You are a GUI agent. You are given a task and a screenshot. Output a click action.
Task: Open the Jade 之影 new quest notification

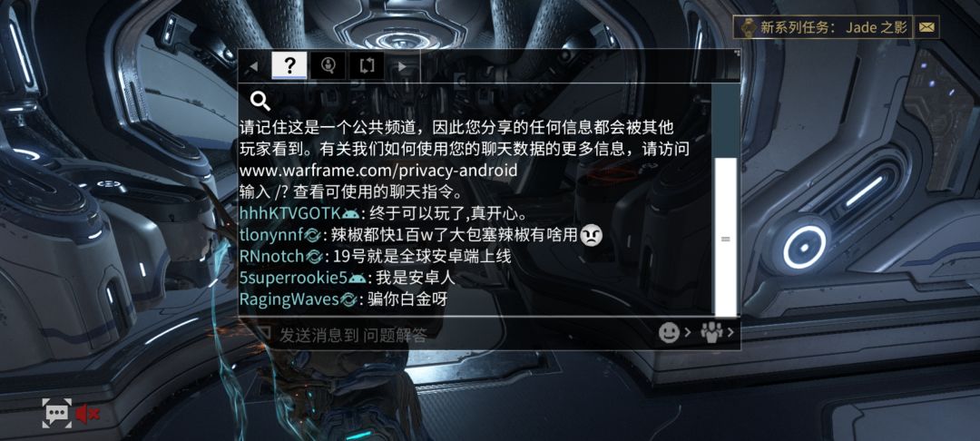823,27
